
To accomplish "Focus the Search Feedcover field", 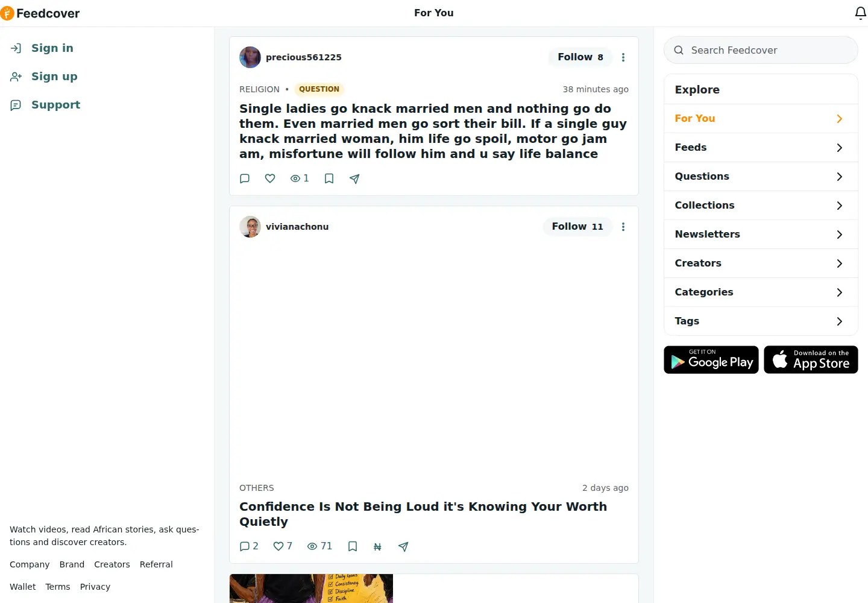I will tap(761, 50).
